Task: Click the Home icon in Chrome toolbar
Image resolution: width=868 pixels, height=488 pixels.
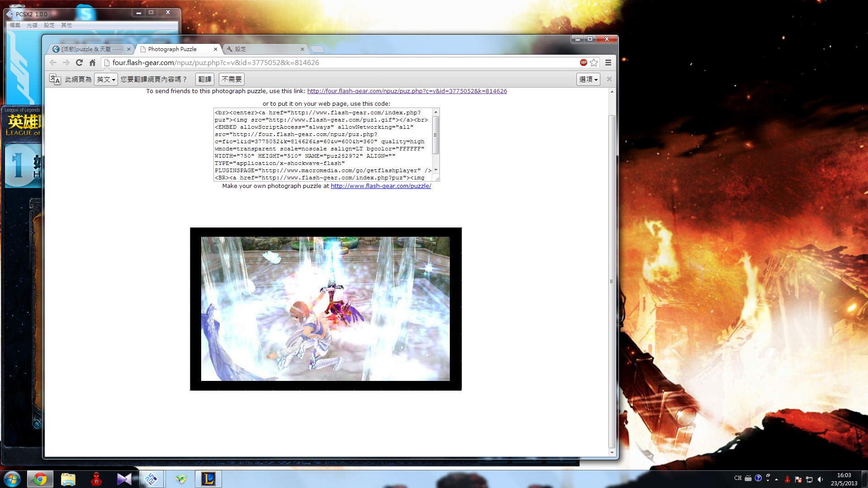Action: pos(92,63)
